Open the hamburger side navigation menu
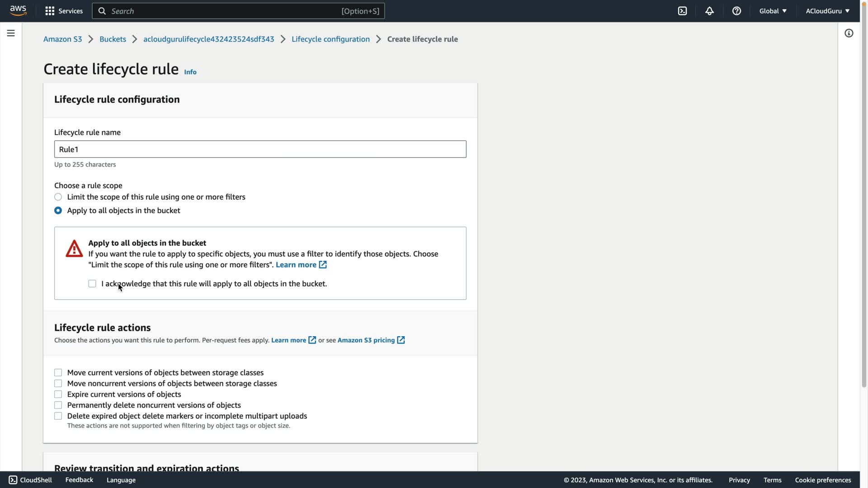 tap(11, 33)
